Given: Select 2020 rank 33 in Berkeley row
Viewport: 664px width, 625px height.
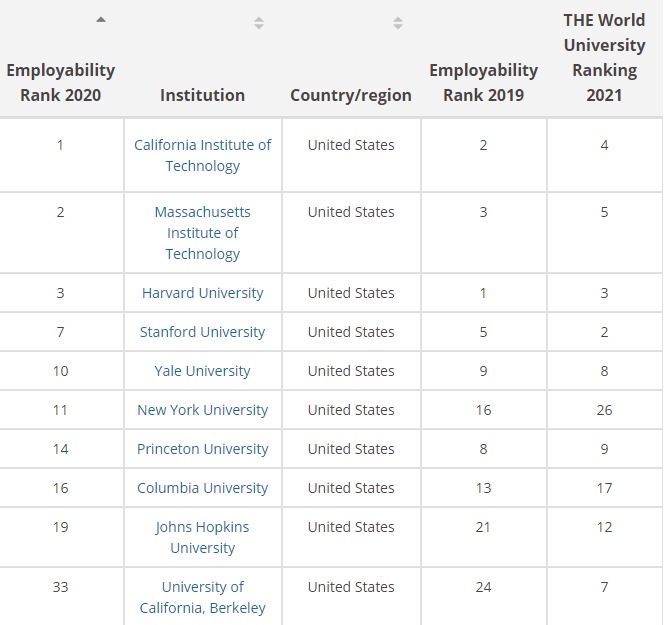Looking at the screenshot, I should pos(61,587).
